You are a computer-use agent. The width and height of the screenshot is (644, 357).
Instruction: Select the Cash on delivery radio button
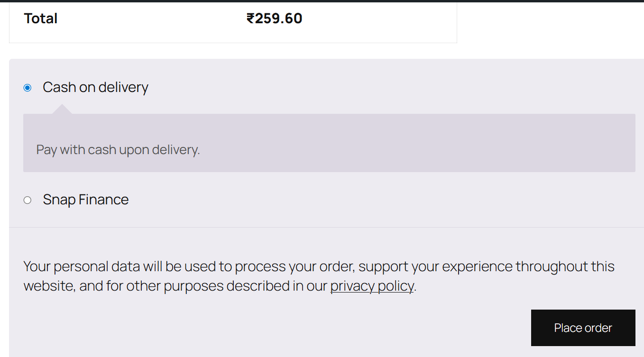[x=28, y=88]
